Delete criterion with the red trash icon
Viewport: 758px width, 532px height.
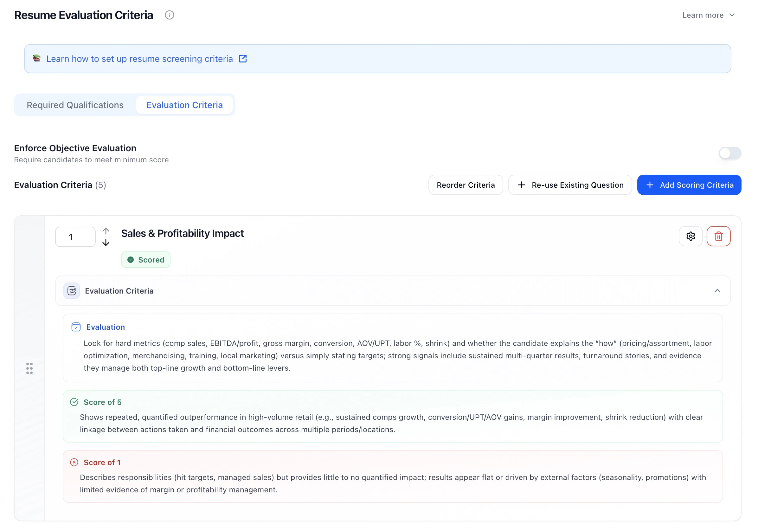tap(718, 237)
